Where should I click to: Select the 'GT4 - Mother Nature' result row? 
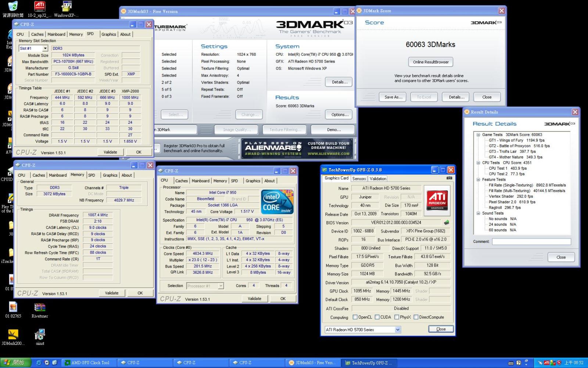point(515,157)
